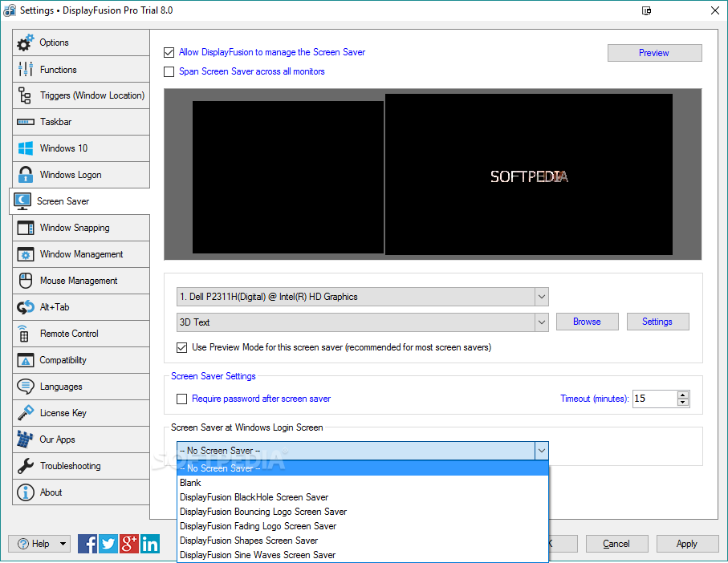Uncheck Allow DisplayFusion to manage the Screen Saver
728x563 pixels.
(x=169, y=52)
